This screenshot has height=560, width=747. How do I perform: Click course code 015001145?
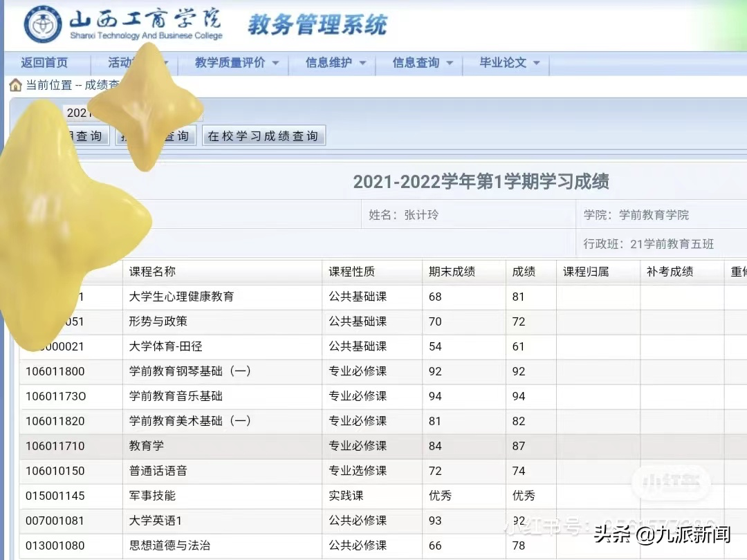tap(55, 496)
